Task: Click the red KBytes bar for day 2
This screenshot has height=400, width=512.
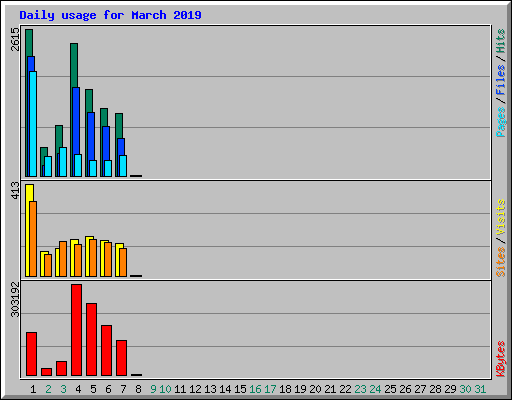Action: [x=46, y=372]
